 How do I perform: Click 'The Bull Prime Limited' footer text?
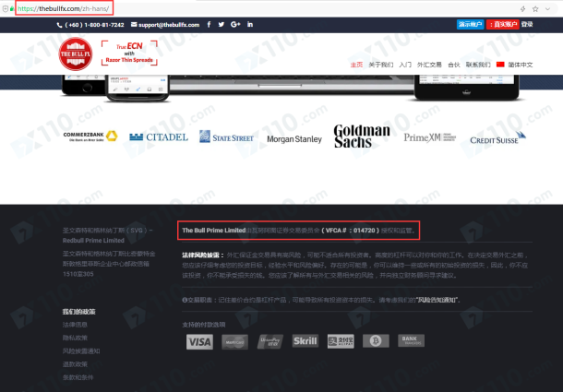[x=213, y=231]
